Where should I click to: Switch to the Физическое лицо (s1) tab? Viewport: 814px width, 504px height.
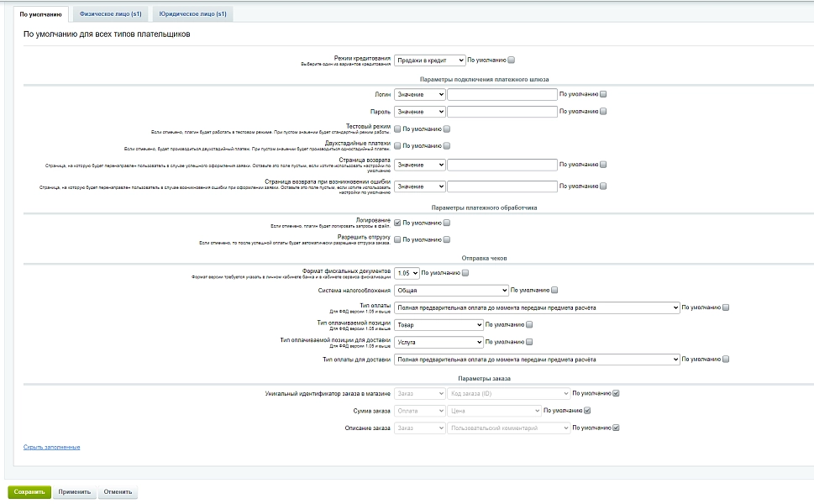click(x=110, y=14)
